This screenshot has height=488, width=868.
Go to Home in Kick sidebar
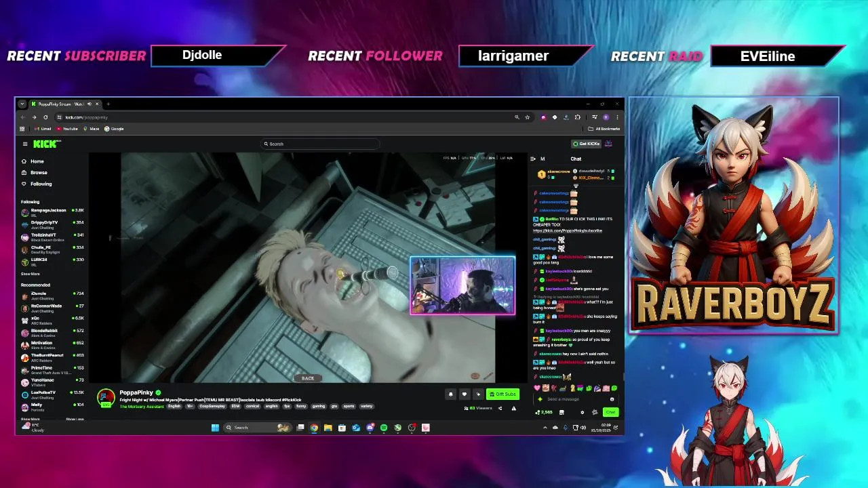click(33, 161)
